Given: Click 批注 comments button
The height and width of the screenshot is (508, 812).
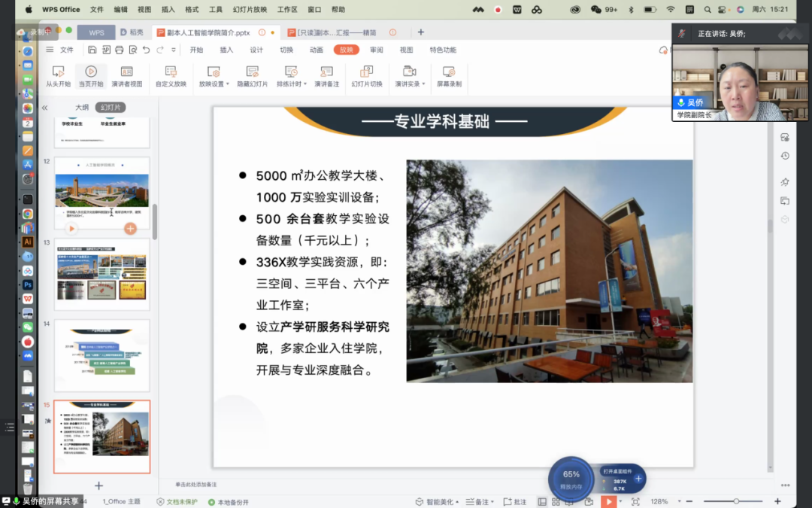Looking at the screenshot, I should (x=515, y=502).
